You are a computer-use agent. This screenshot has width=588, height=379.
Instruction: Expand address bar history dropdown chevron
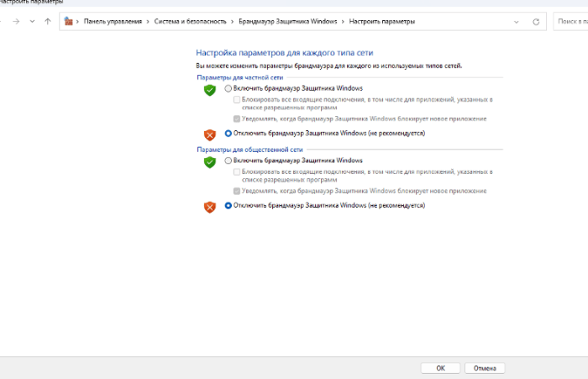(517, 22)
